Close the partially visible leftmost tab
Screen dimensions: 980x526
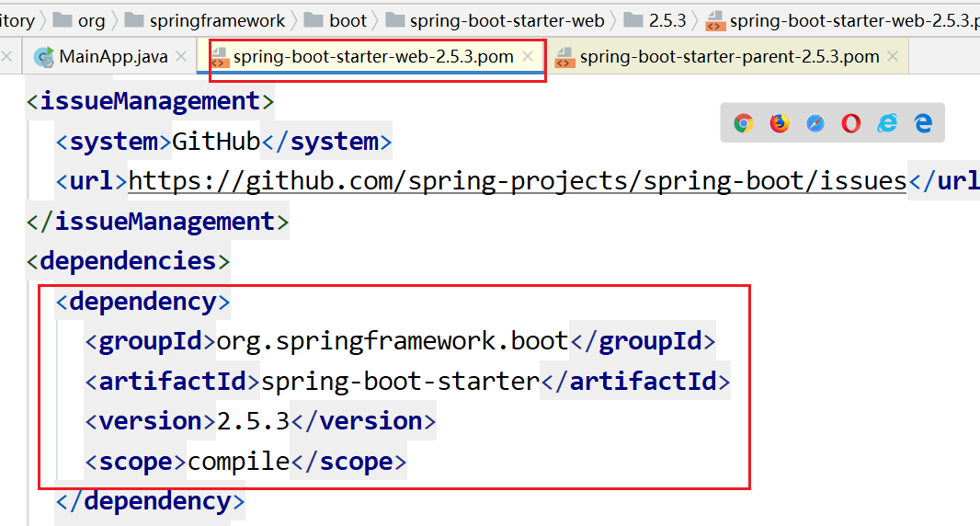click(x=6, y=56)
